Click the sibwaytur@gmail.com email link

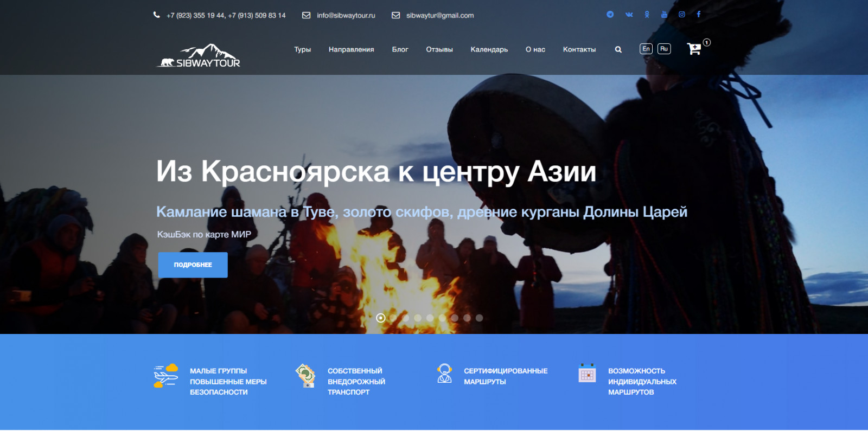point(440,15)
